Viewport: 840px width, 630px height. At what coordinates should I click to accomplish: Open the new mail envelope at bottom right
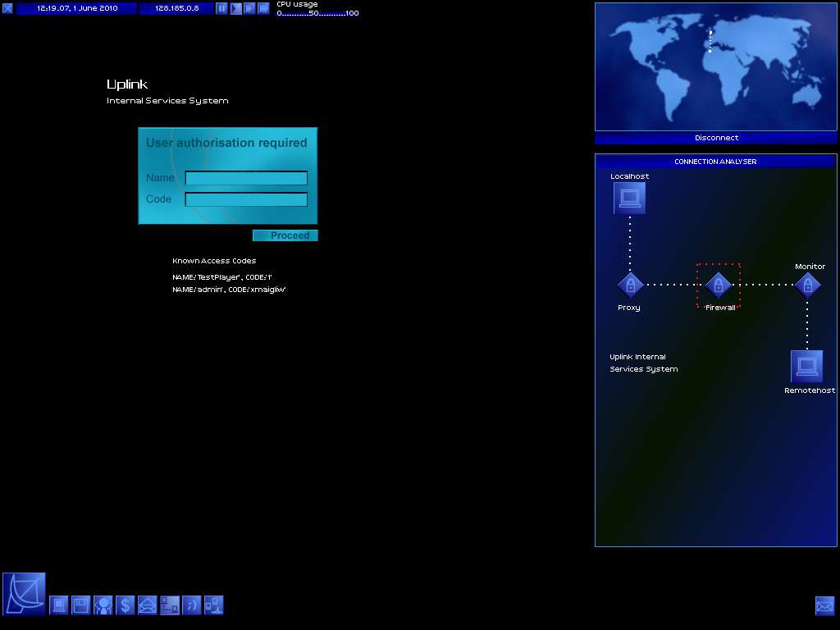[824, 605]
